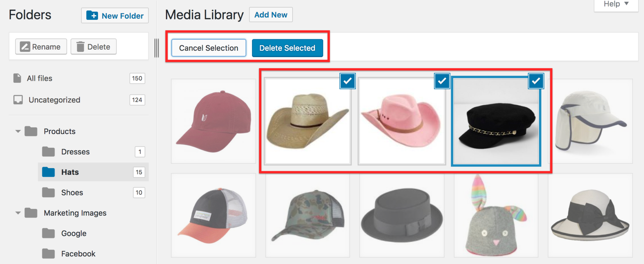The height and width of the screenshot is (264, 644).
Task: Click the Delete Selected button
Action: (287, 48)
